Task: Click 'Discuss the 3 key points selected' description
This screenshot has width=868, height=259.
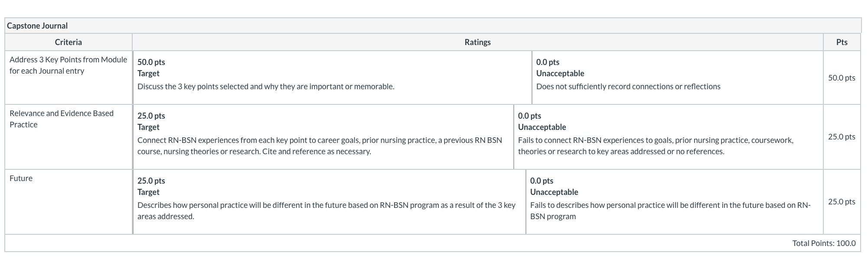Action: 266,86
